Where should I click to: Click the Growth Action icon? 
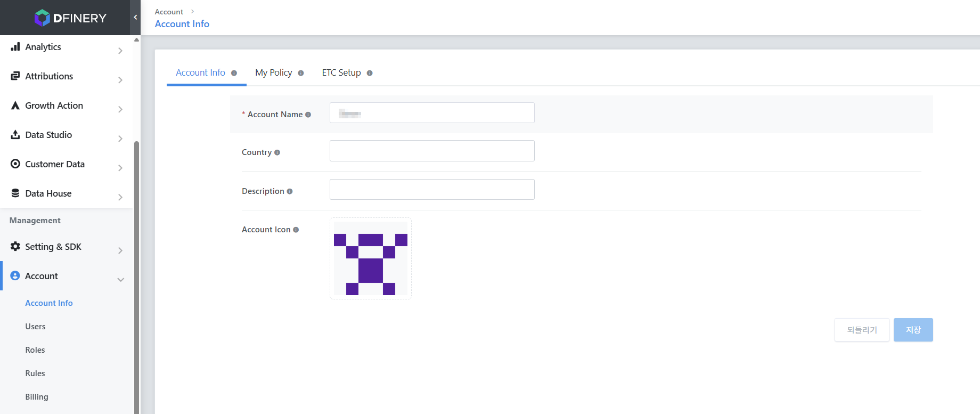pyautogui.click(x=15, y=105)
